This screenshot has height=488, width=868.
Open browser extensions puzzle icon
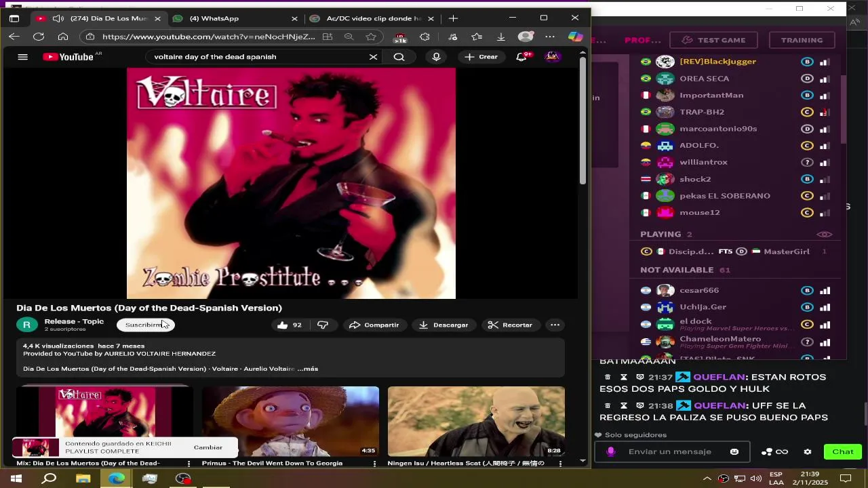[x=425, y=37]
